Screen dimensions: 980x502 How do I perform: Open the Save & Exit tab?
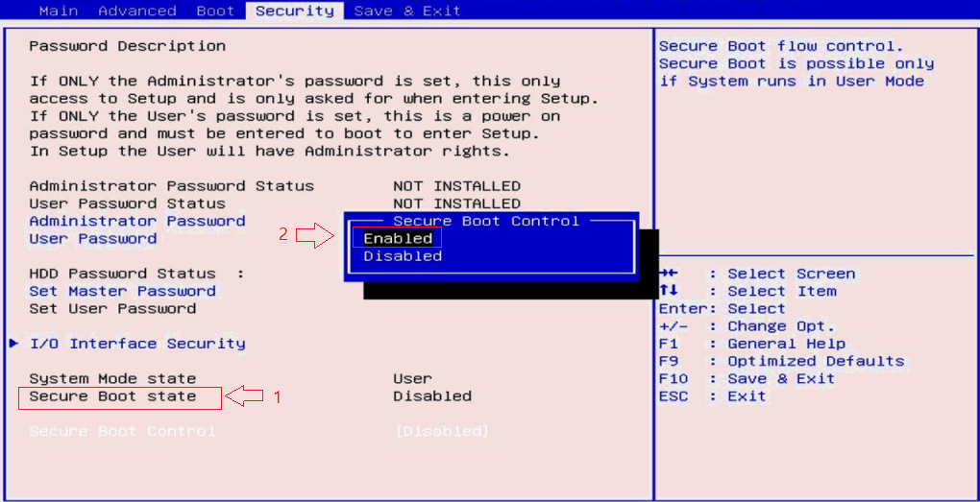(x=406, y=11)
